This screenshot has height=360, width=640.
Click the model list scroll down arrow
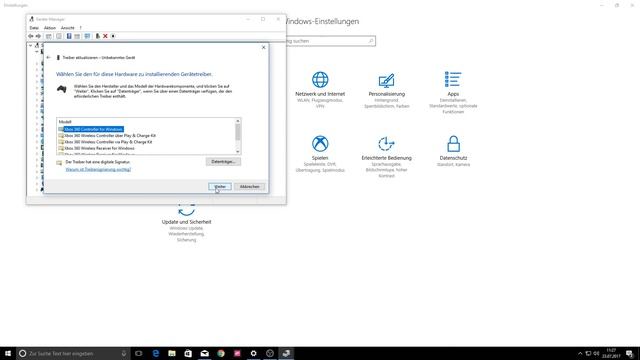(238, 152)
